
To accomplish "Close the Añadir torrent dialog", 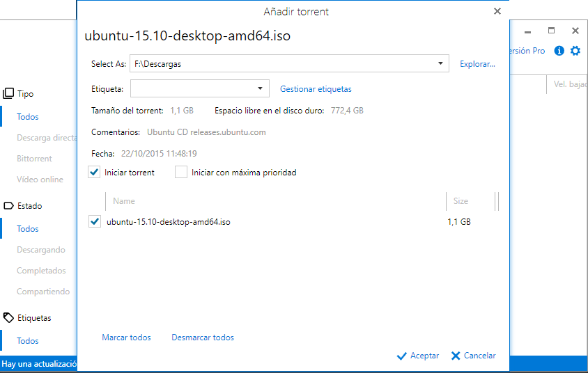I will tap(497, 11).
